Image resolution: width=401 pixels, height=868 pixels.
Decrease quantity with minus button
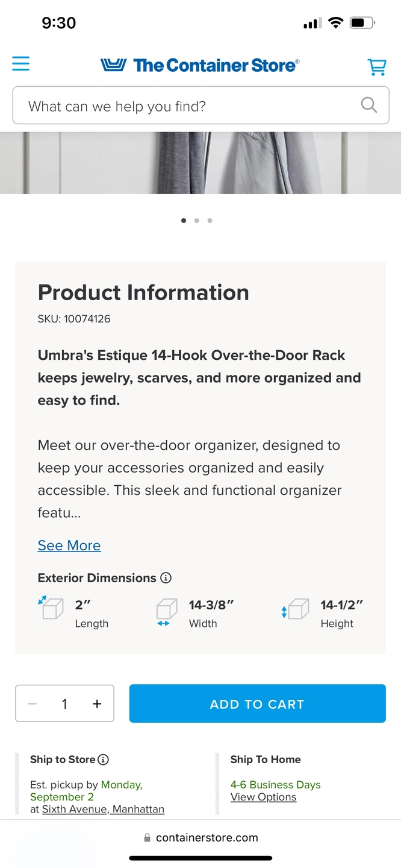tap(33, 703)
